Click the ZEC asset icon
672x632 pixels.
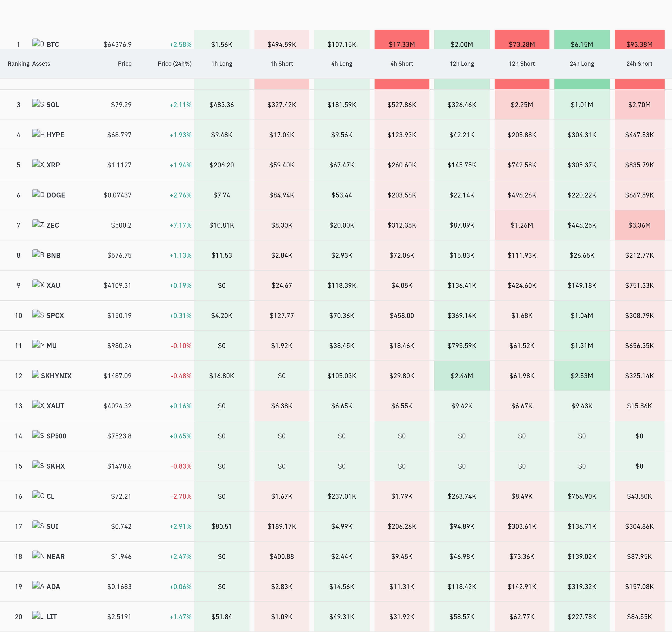38,224
